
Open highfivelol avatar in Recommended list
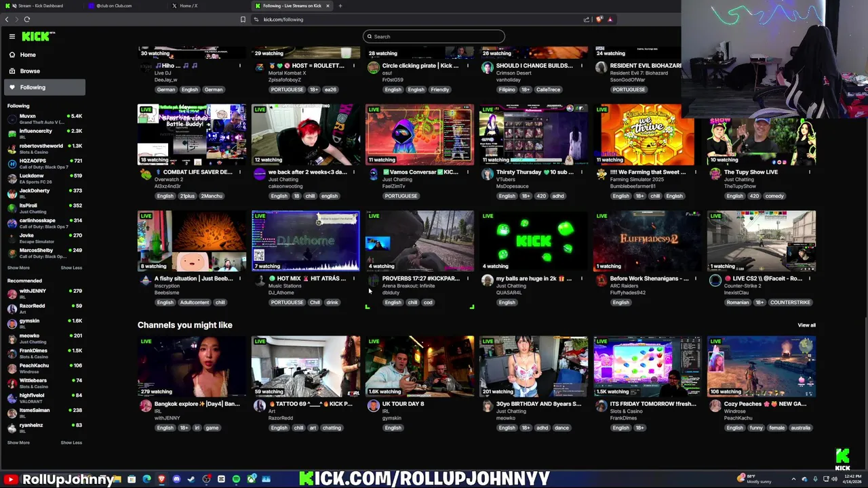[x=12, y=398]
